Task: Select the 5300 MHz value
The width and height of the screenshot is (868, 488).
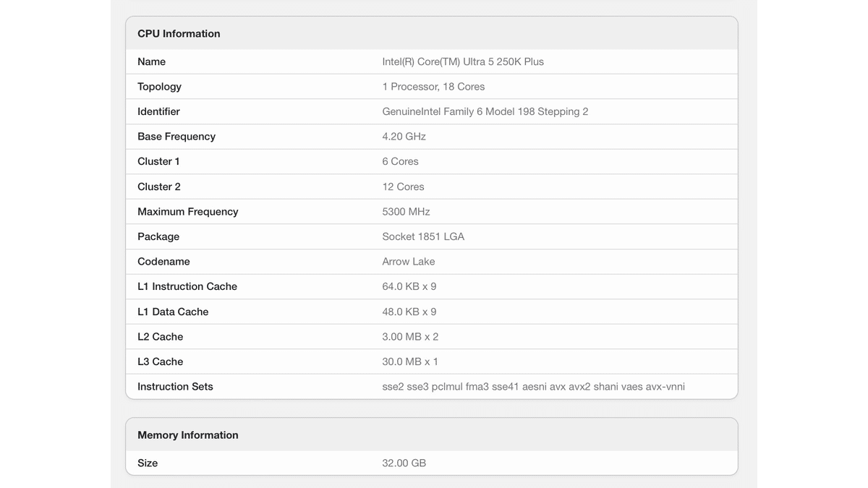Action: [406, 212]
